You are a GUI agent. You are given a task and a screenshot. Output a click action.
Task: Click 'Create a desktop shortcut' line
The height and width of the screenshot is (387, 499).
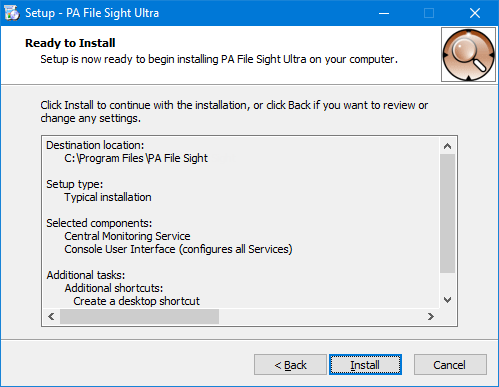tap(136, 301)
